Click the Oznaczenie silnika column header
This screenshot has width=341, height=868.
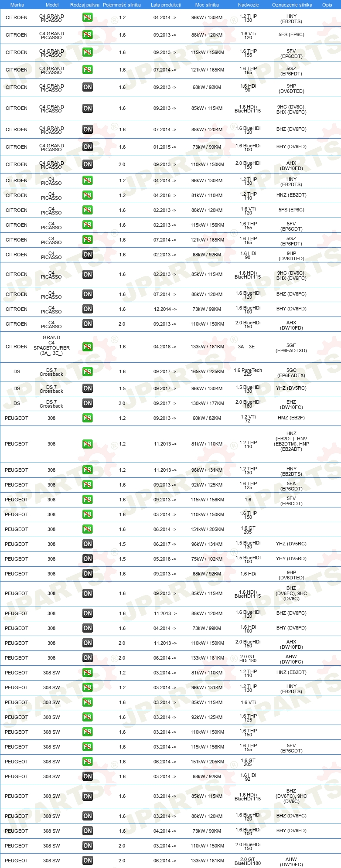292,5
